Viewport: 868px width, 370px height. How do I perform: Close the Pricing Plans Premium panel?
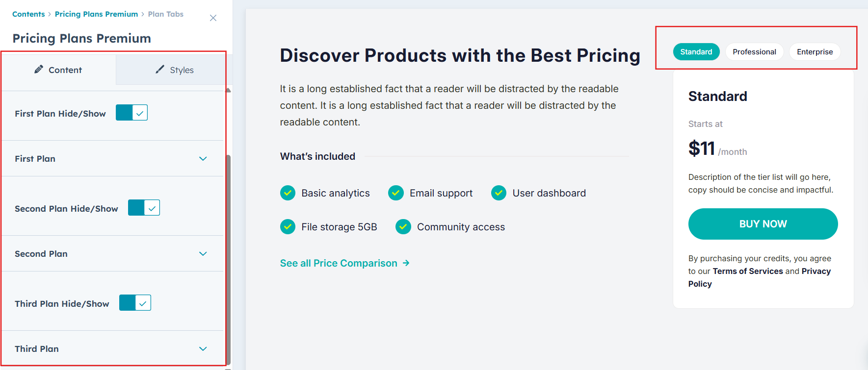coord(213,18)
